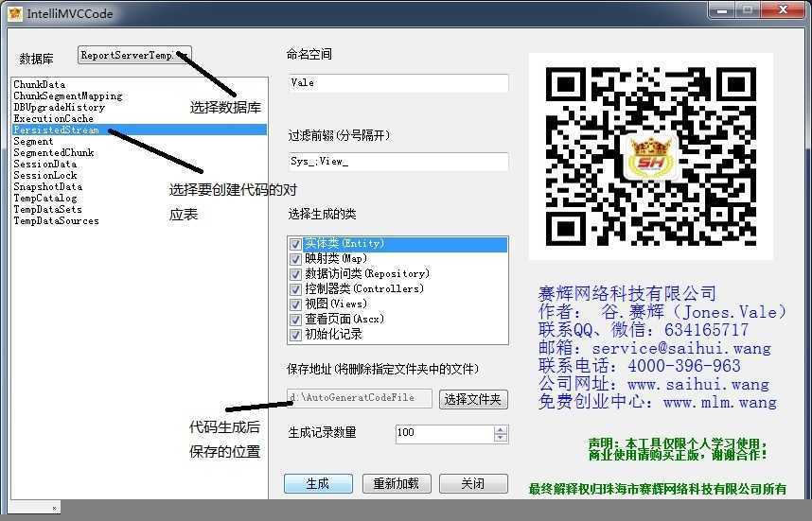Click the 关闭 close button
The height and width of the screenshot is (521, 812).
pyautogui.click(x=473, y=484)
